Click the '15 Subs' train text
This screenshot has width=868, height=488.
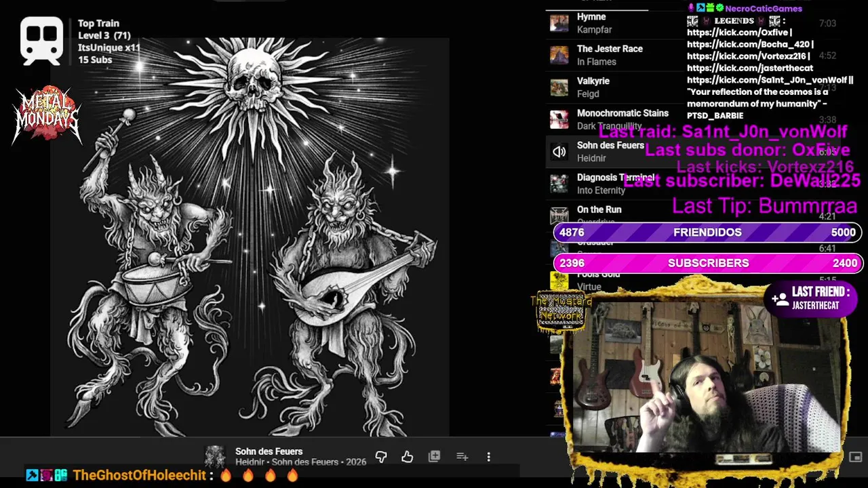coord(95,60)
